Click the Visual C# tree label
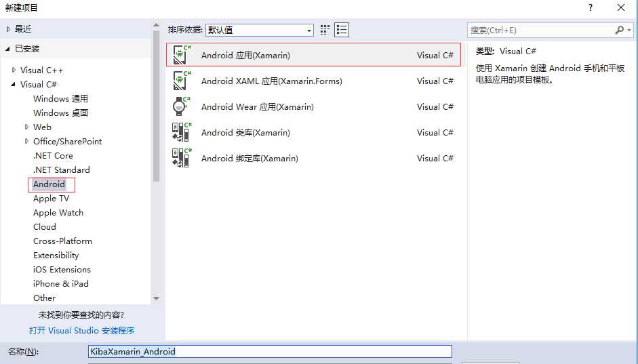Viewport: 638px width, 364px height. tap(39, 84)
